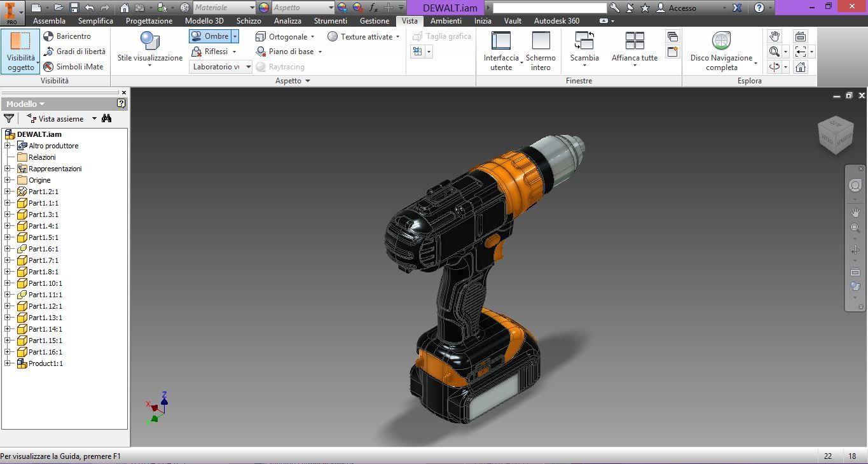This screenshot has height=464, width=868.
Task: Open the Autodesk 360 tab
Action: [556, 21]
